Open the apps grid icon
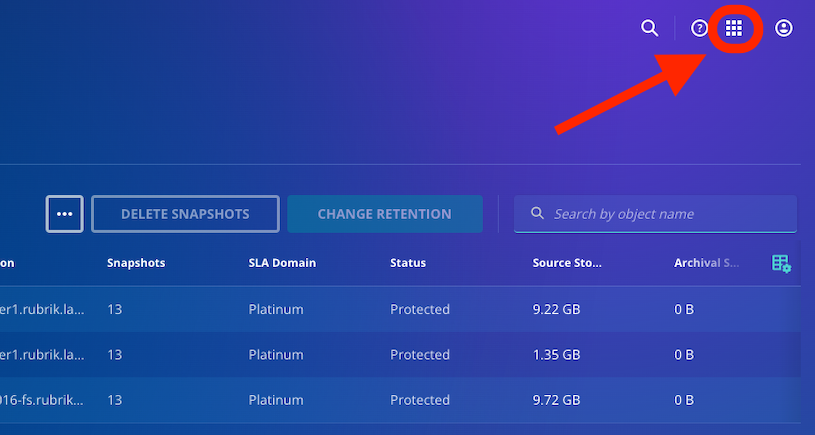The width and height of the screenshot is (815, 435). pos(734,28)
